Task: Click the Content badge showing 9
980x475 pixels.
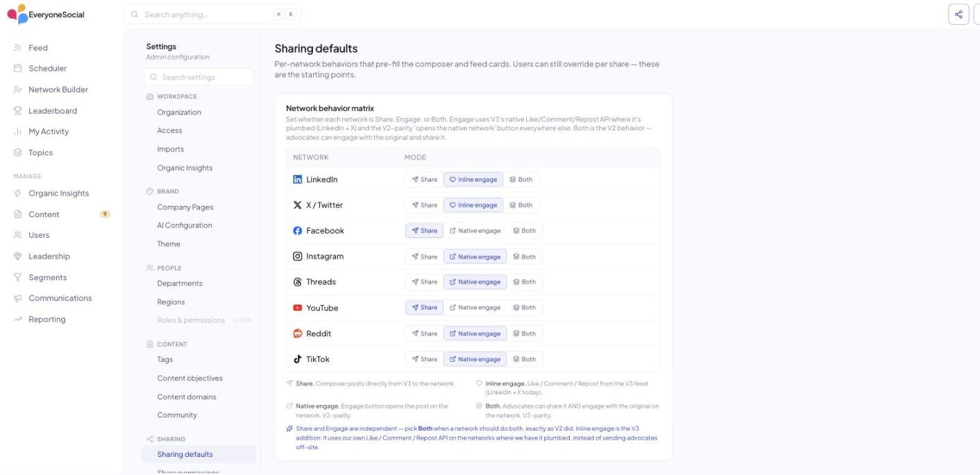Action: point(105,214)
